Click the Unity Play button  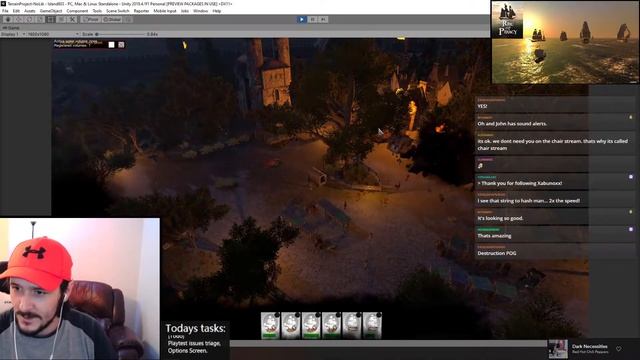coord(302,19)
